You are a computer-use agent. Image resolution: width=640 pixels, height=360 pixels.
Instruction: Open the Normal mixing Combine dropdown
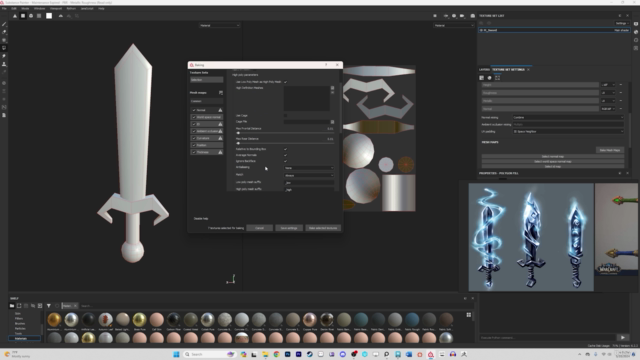tap(568, 118)
